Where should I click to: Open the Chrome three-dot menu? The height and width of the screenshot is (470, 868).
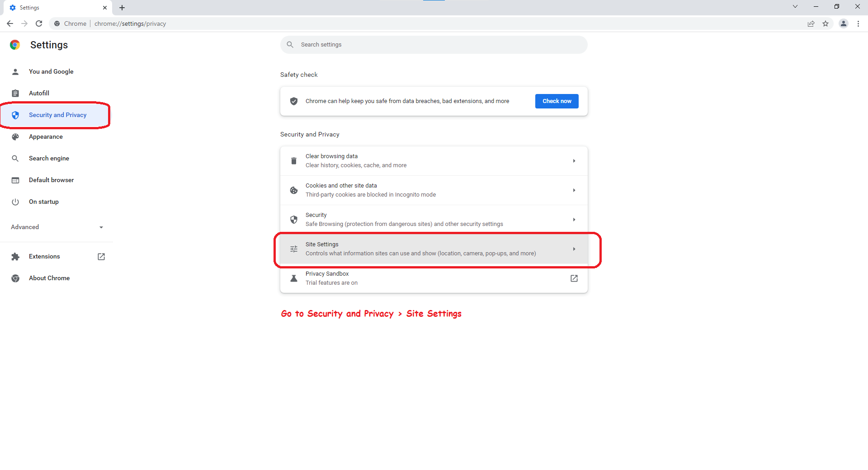point(859,23)
